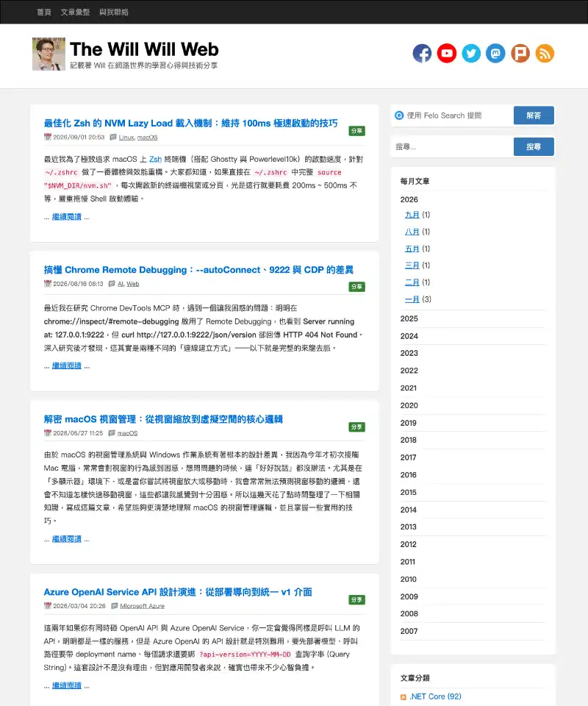Screen dimensions: 588x706
Task: Open the Facebook social icon
Action: coord(422,53)
